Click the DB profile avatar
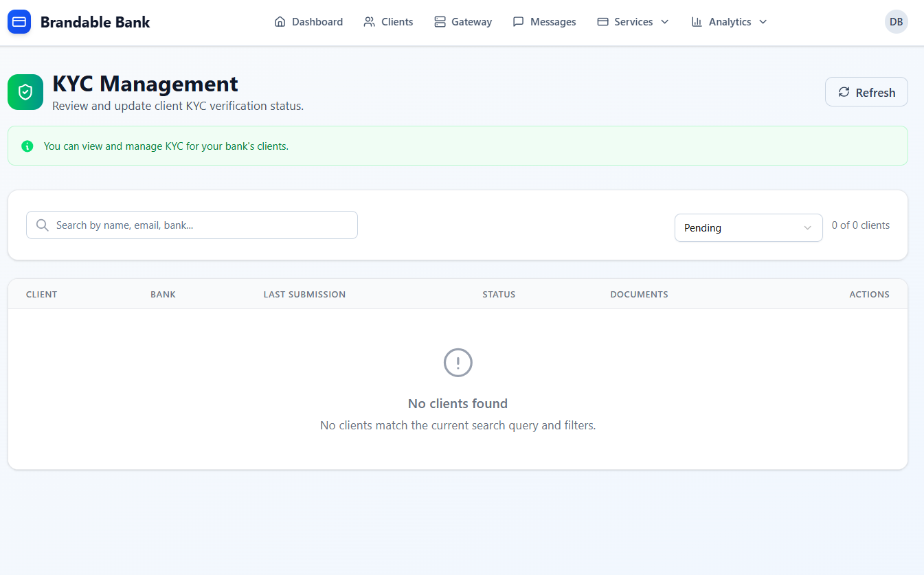Screen dimensions: 924x575 [x=896, y=21]
